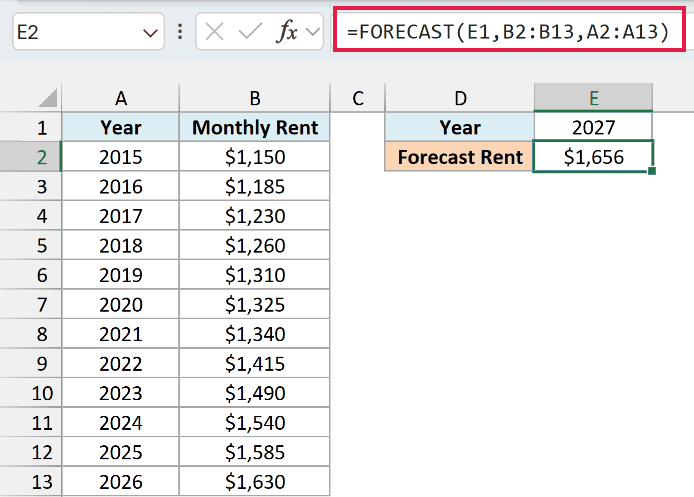Click the three-dot formula bar handle
This screenshot has height=497, width=694.
pos(180,32)
